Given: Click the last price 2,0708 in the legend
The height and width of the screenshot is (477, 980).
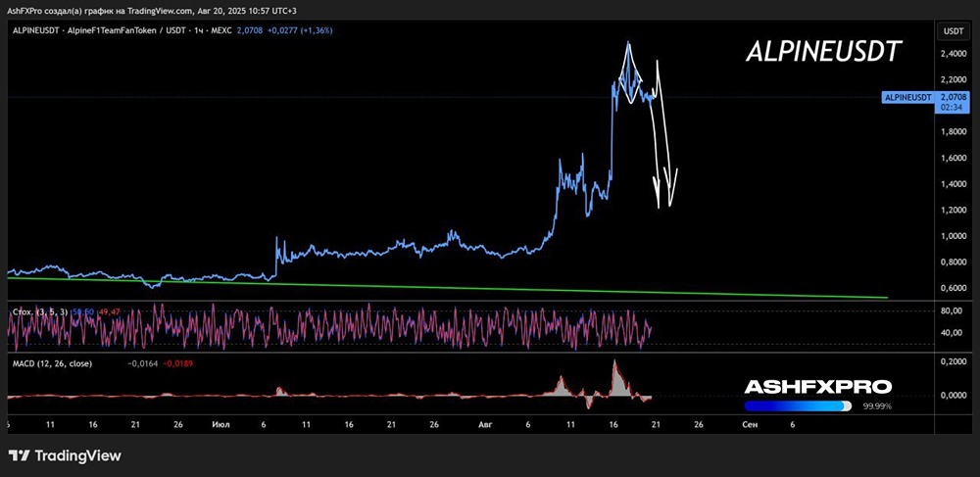Looking at the screenshot, I should click(x=249, y=30).
